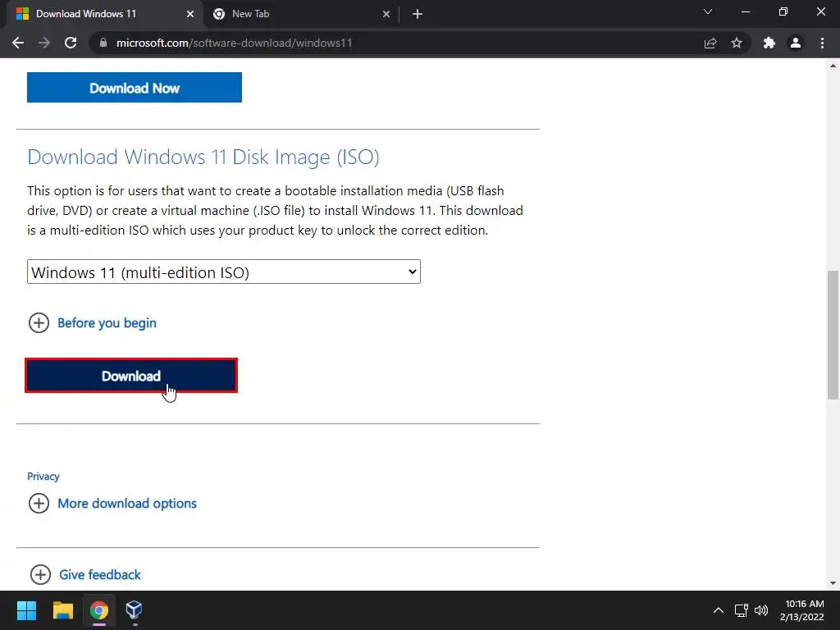840x630 pixels.
Task: Click the Chrome taskbar icon
Action: pos(99,610)
